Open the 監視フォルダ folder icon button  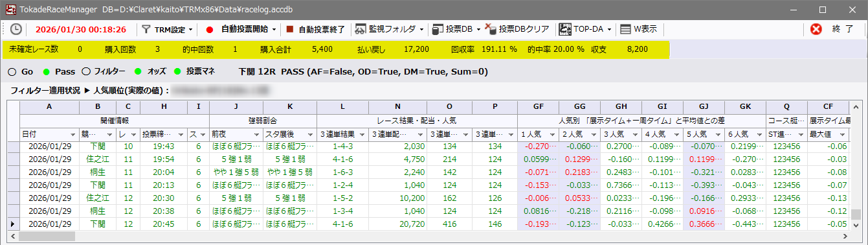pyautogui.click(x=386, y=29)
